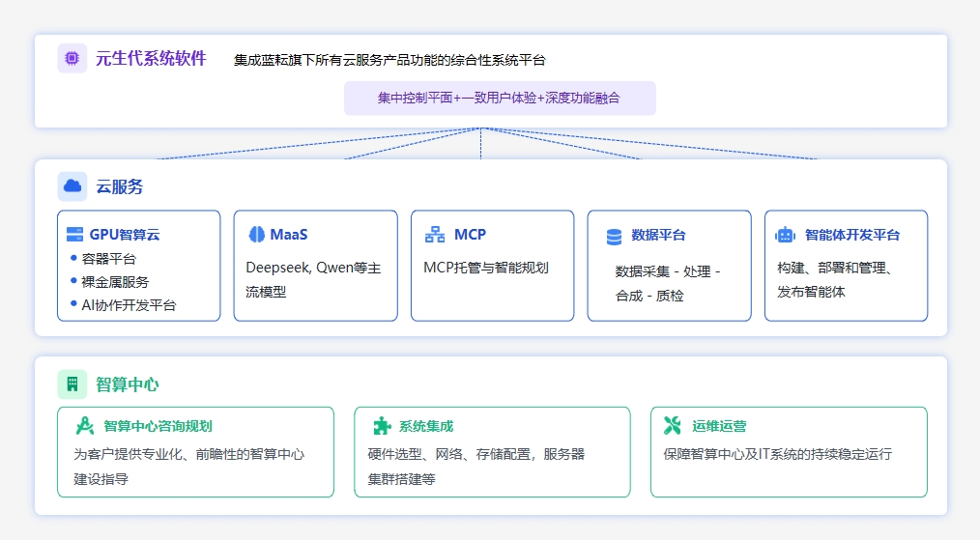This screenshot has width=980, height=540.
Task: Click the puzzle piece icon next to 系统集成
Action: pyautogui.click(x=383, y=426)
